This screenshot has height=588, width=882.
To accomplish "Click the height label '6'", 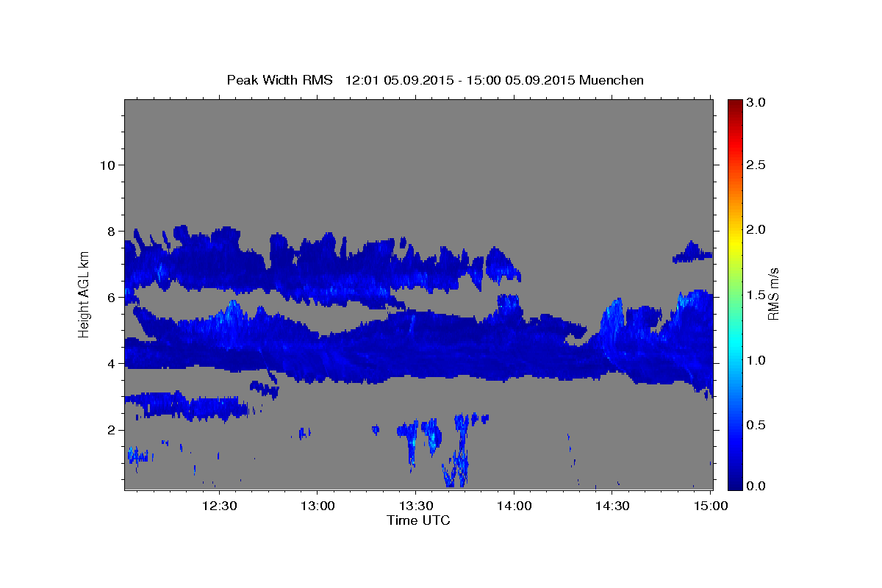I will pos(110,297).
